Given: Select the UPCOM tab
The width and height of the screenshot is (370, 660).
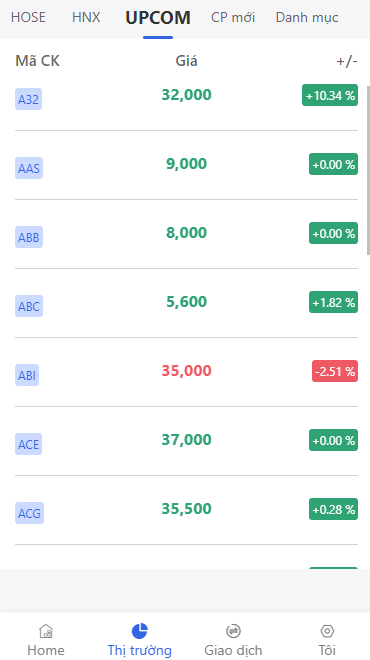Looking at the screenshot, I should 158,18.
